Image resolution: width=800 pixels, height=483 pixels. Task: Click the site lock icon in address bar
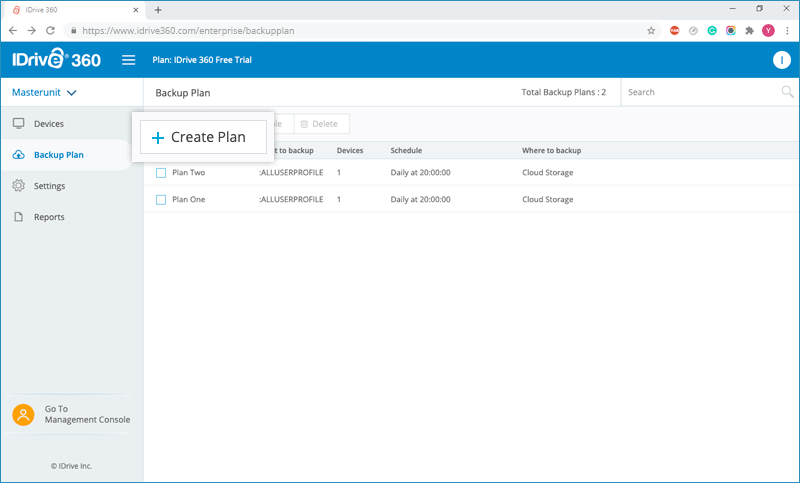[73, 31]
